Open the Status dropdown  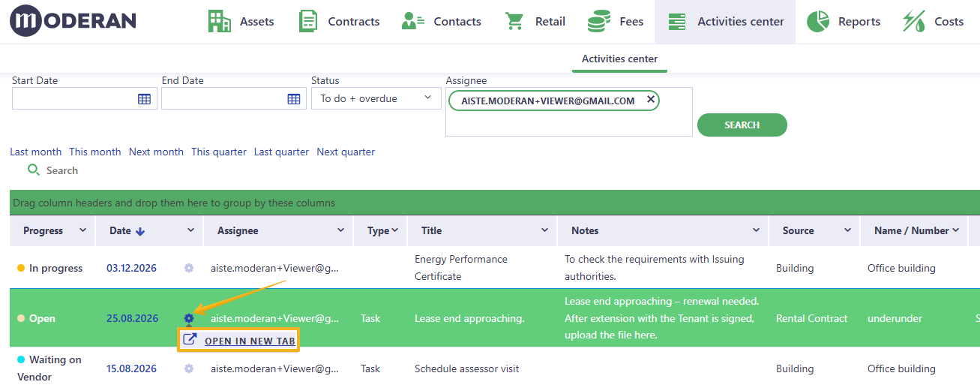click(x=376, y=98)
